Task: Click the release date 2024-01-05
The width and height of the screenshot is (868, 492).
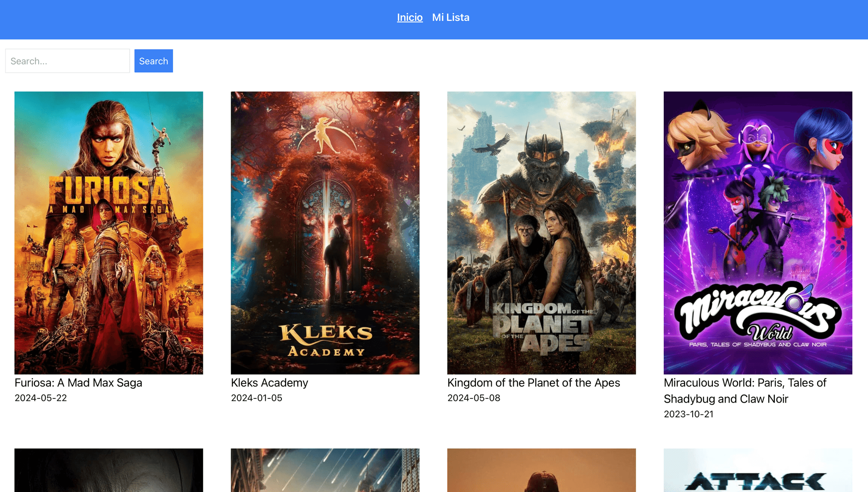Action: 256,398
